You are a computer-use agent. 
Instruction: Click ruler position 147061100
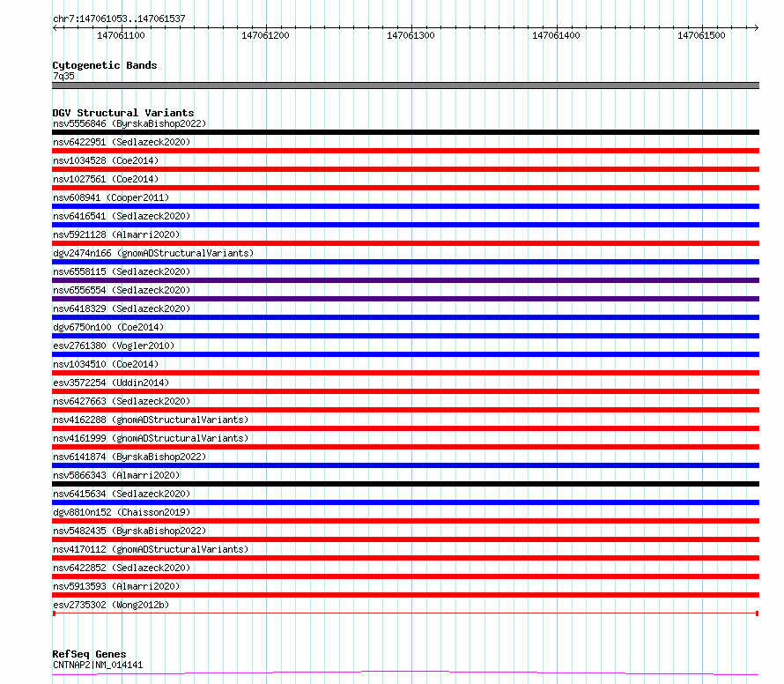tap(121, 35)
